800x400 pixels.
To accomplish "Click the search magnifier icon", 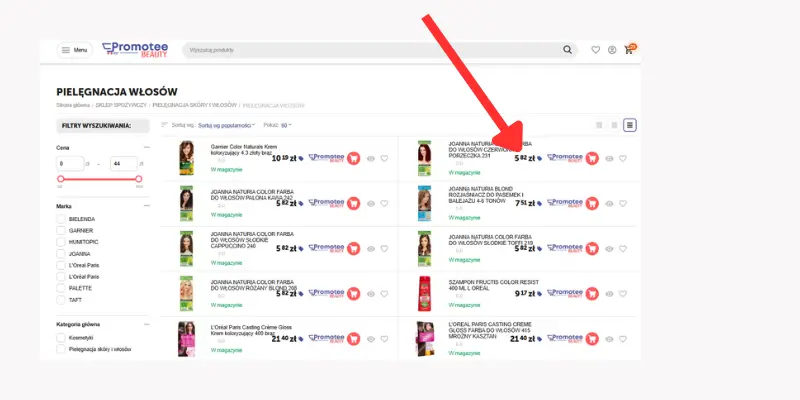I will [x=568, y=50].
